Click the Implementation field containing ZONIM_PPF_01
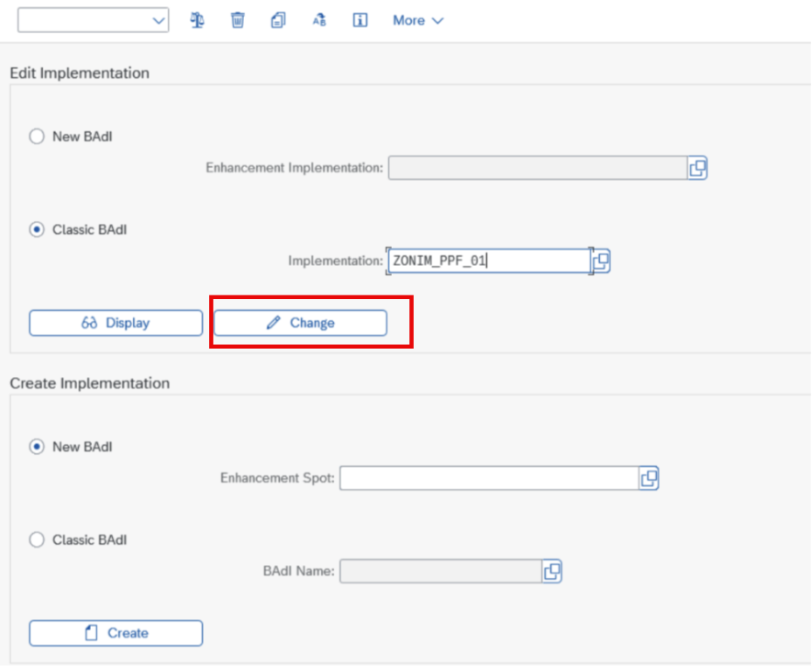Viewport: 812px width, 666px height. [487, 261]
